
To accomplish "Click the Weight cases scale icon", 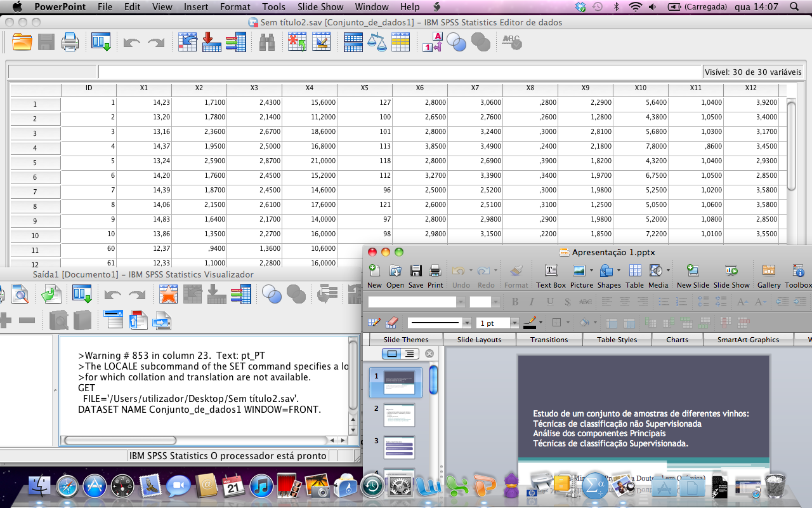I will pyautogui.click(x=377, y=43).
